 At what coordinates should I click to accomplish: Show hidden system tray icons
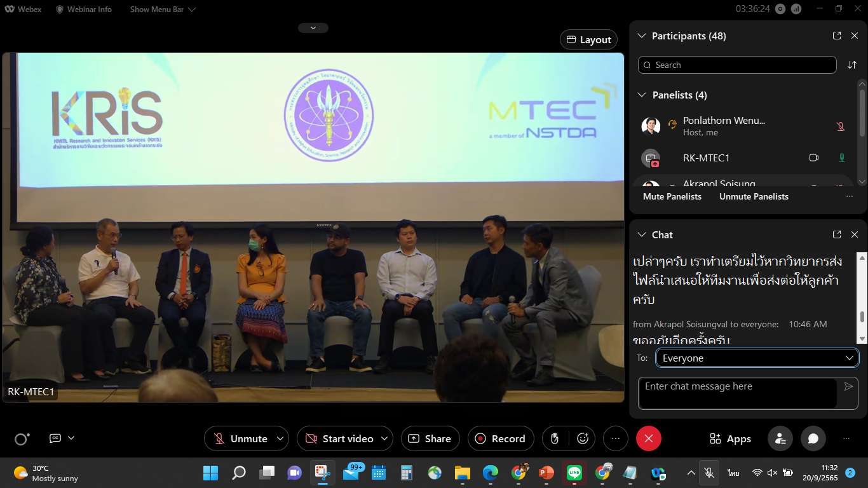pyautogui.click(x=691, y=473)
